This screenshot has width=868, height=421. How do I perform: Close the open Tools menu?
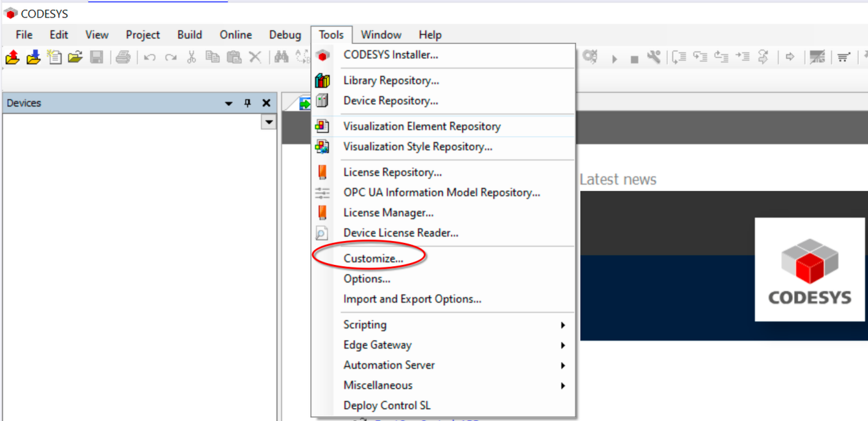click(331, 35)
